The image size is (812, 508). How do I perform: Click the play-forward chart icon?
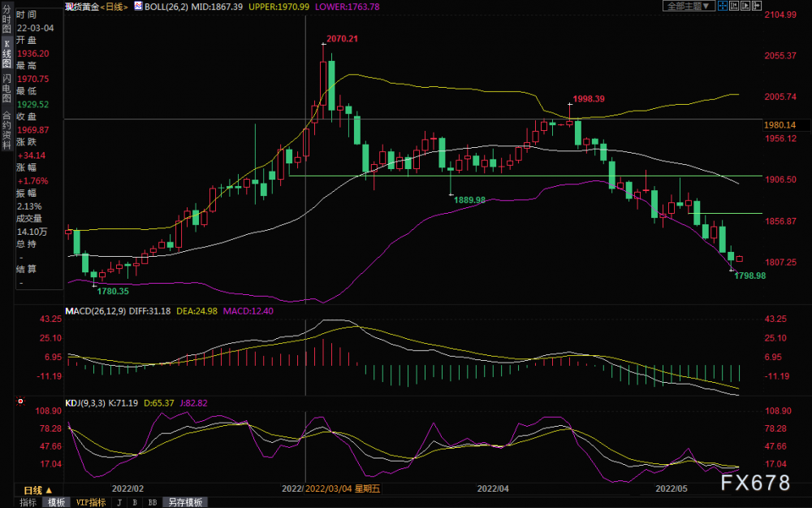coord(745,7)
